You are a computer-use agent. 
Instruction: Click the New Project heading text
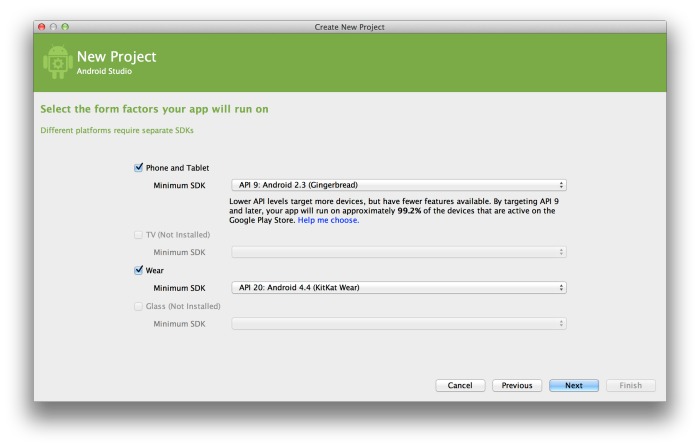click(117, 57)
